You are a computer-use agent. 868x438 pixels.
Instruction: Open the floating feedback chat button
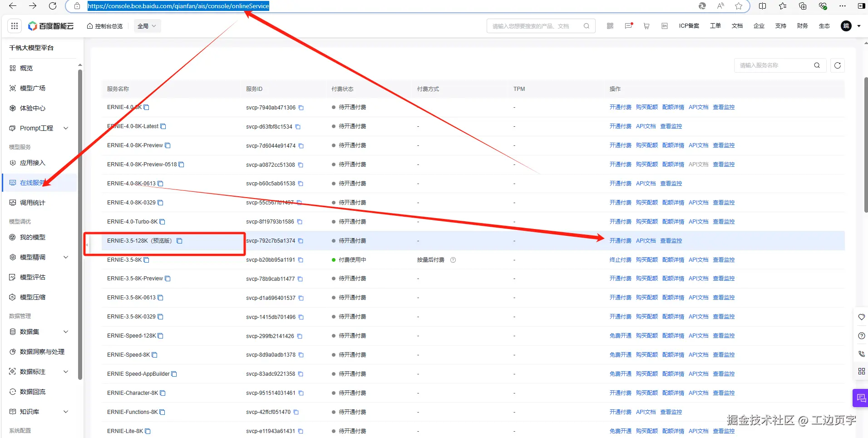coord(861,398)
